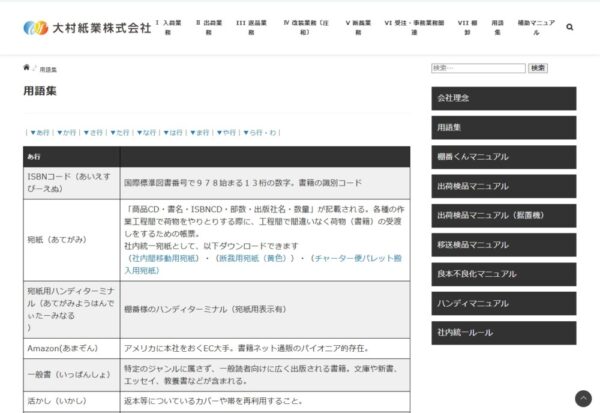
Task: Click the search magnifier icon in header
Action: coord(570,27)
